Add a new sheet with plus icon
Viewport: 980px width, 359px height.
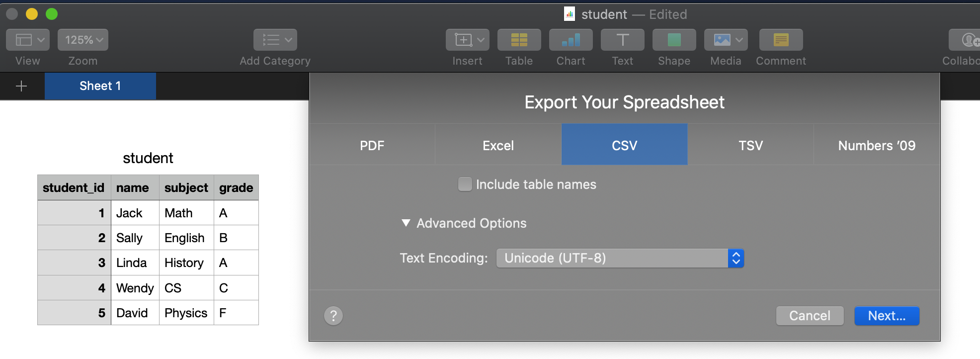pos(21,86)
